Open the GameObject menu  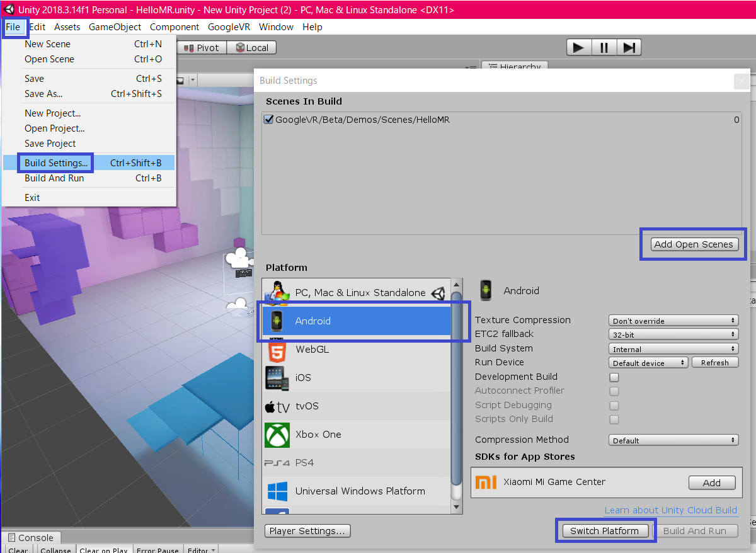(115, 27)
